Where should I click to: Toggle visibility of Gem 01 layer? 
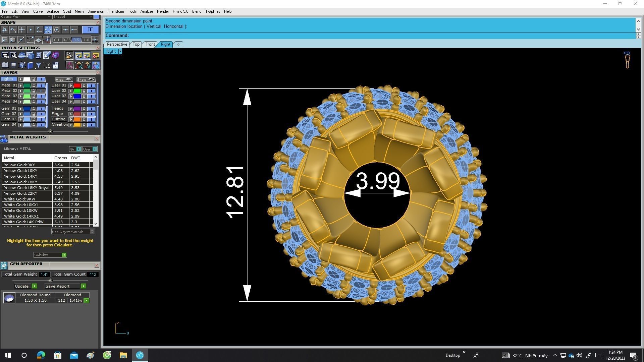coord(41,109)
